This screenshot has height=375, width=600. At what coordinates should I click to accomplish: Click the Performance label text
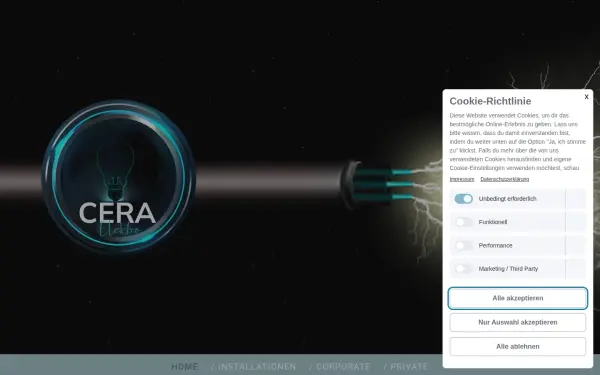[x=495, y=245]
